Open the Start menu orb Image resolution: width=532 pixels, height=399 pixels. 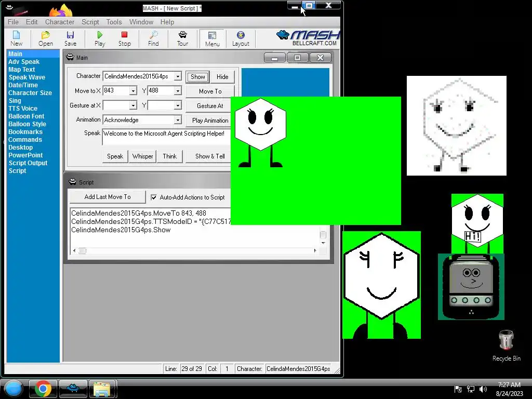point(14,389)
